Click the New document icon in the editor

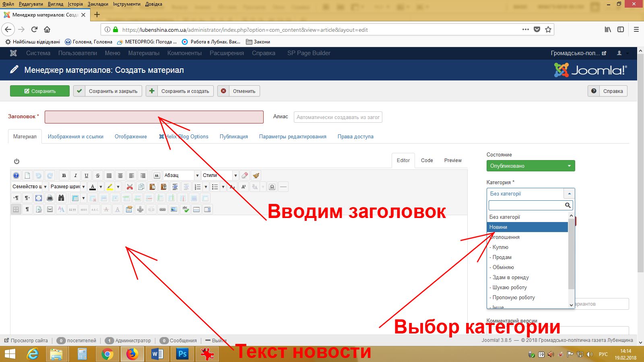(x=27, y=175)
